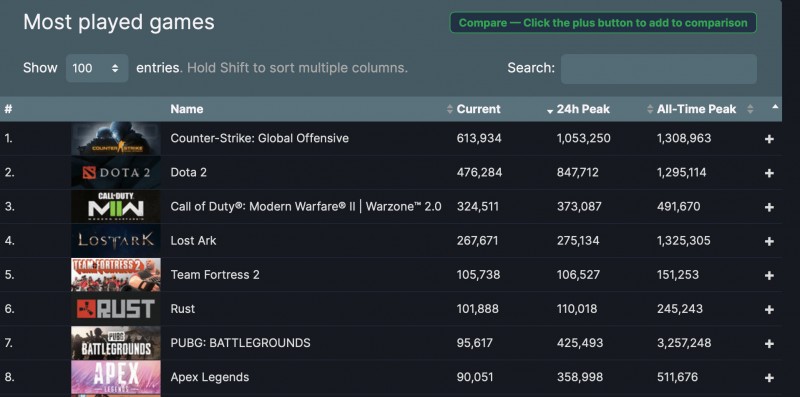Open Call of Duty MWII thumbnail

pos(116,207)
